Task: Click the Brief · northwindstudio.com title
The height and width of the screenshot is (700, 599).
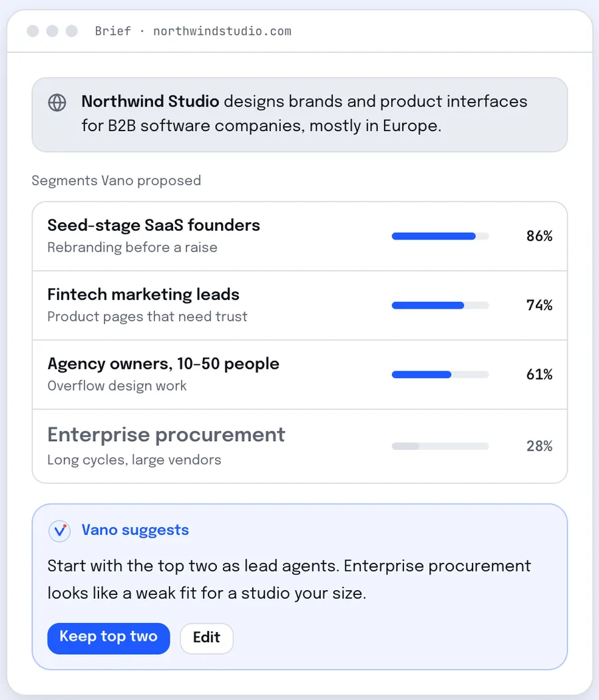Action: coord(193,31)
